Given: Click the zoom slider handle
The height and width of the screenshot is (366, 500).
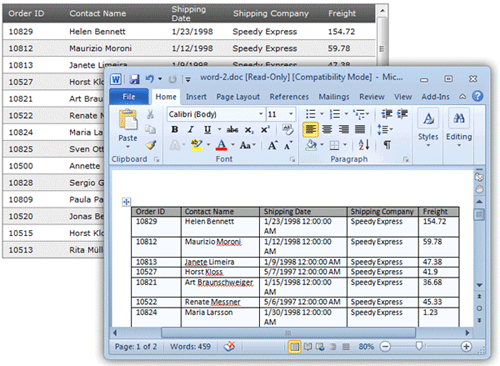Looking at the screenshot, I should point(419,346).
